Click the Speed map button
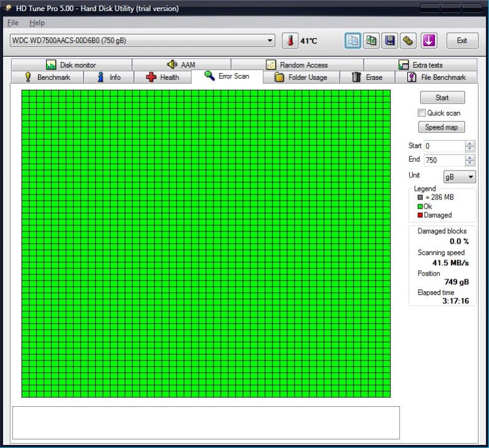 coord(442,127)
